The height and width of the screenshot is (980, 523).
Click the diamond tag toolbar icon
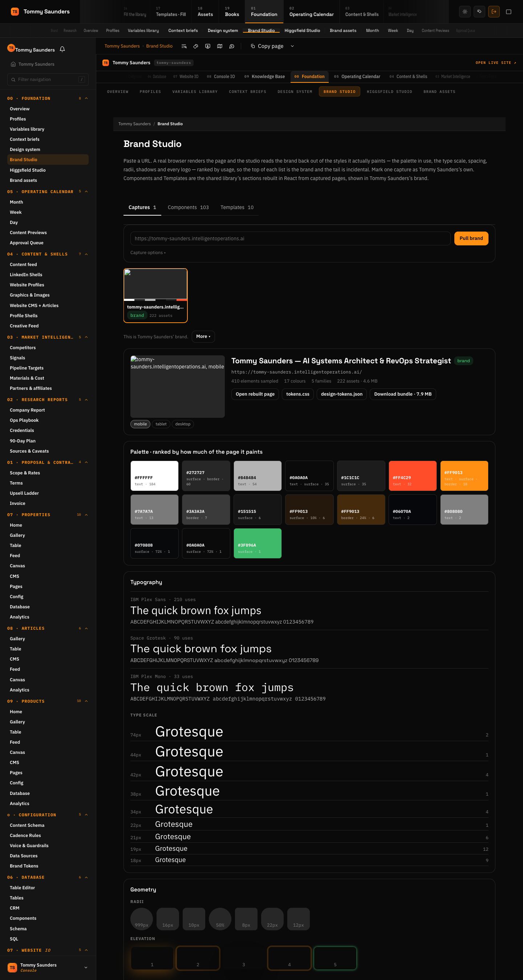(x=196, y=46)
